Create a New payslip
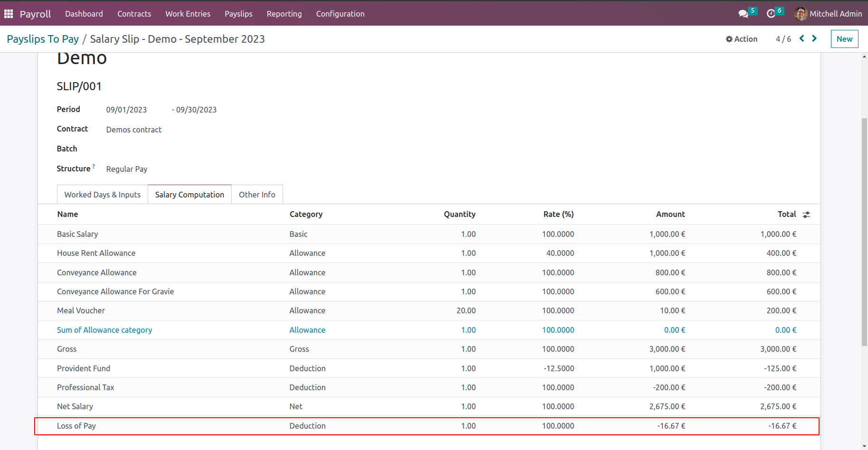This screenshot has height=450, width=868. (x=844, y=39)
